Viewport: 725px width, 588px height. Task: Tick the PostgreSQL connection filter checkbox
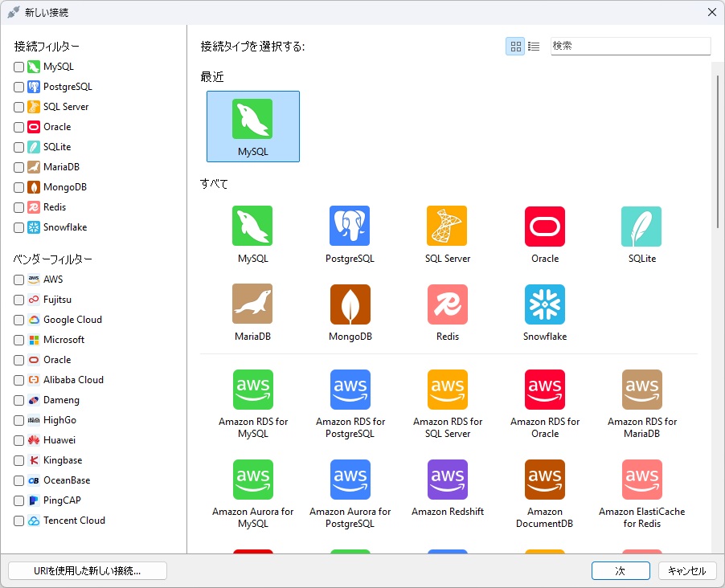point(19,87)
